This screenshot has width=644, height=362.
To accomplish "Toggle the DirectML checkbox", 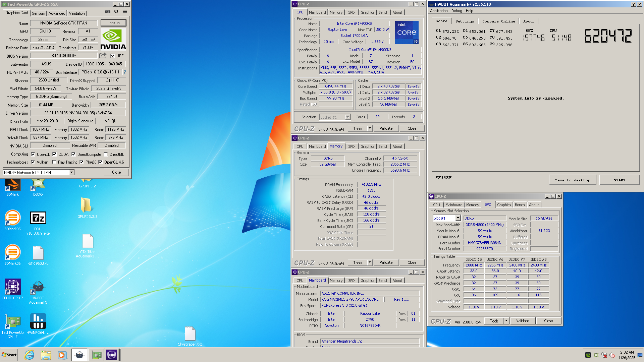I will [x=106, y=155].
